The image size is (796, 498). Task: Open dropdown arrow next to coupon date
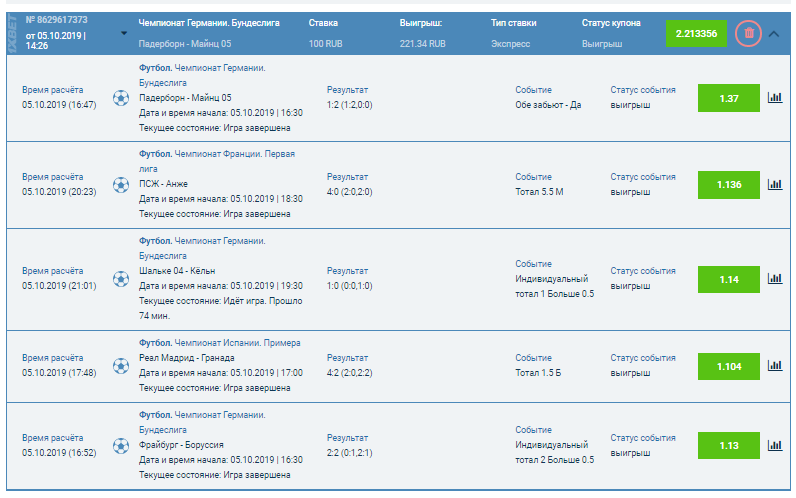pos(124,33)
